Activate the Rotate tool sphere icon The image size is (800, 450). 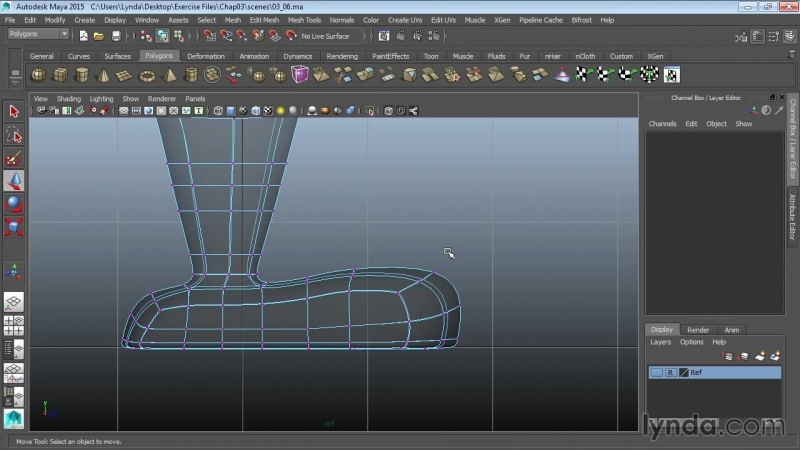[14, 204]
